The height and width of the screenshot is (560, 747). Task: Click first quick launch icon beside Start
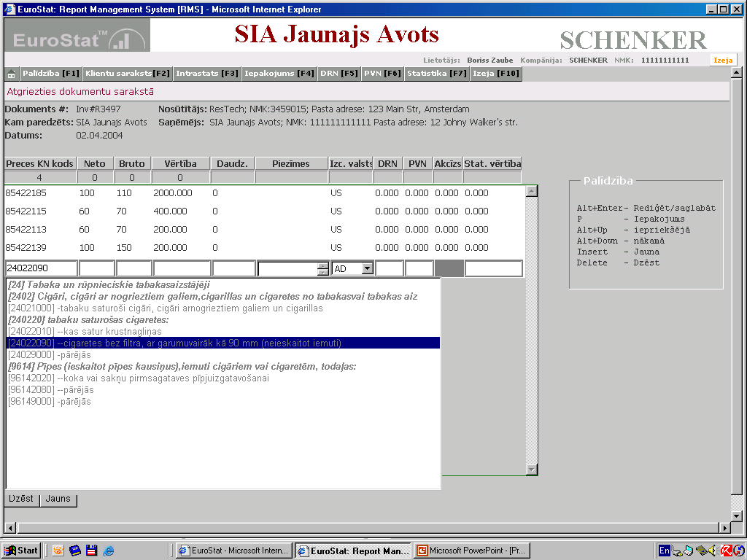click(58, 551)
